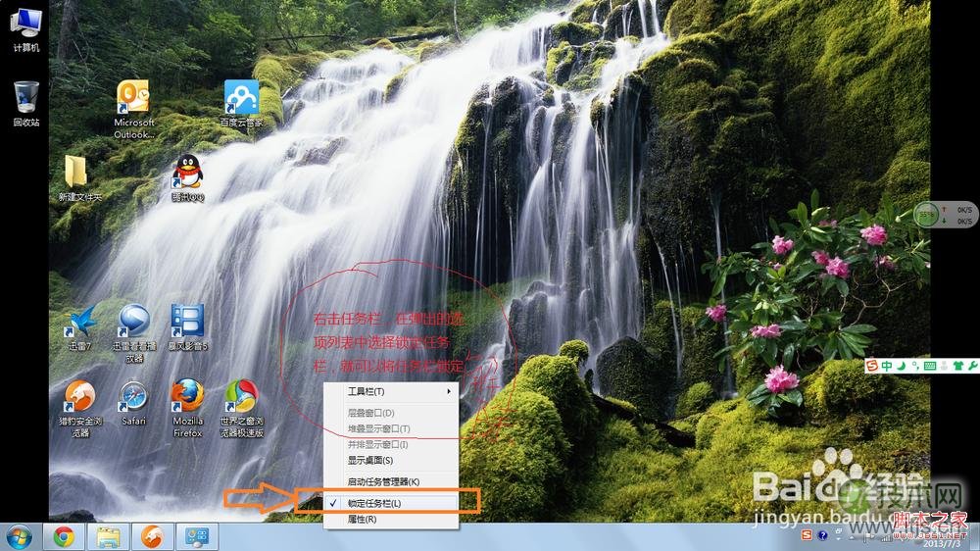Choose 堆叠显示窗口(T) in context menu
The height and width of the screenshot is (551, 980).
point(391,428)
